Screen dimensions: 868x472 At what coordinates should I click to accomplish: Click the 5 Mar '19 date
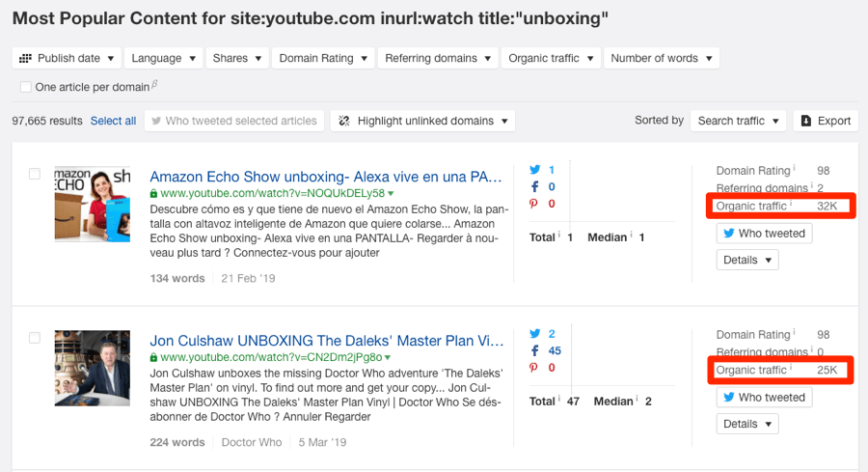(322, 443)
